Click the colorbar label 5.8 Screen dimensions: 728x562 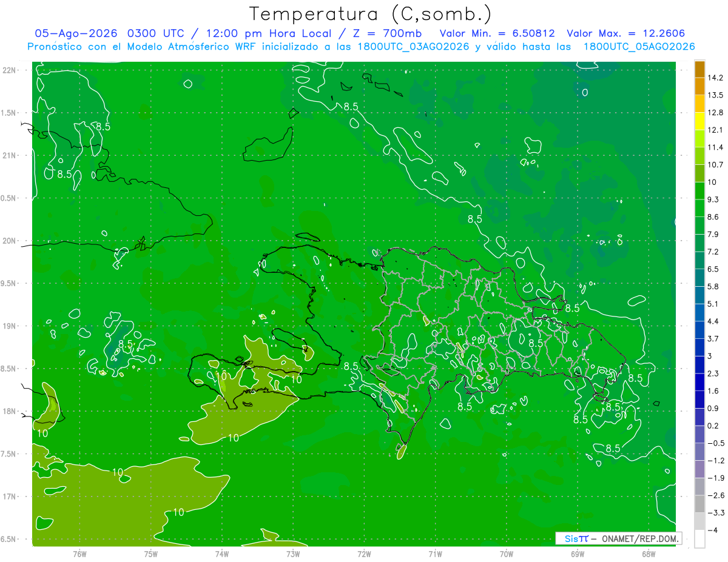tap(713, 286)
